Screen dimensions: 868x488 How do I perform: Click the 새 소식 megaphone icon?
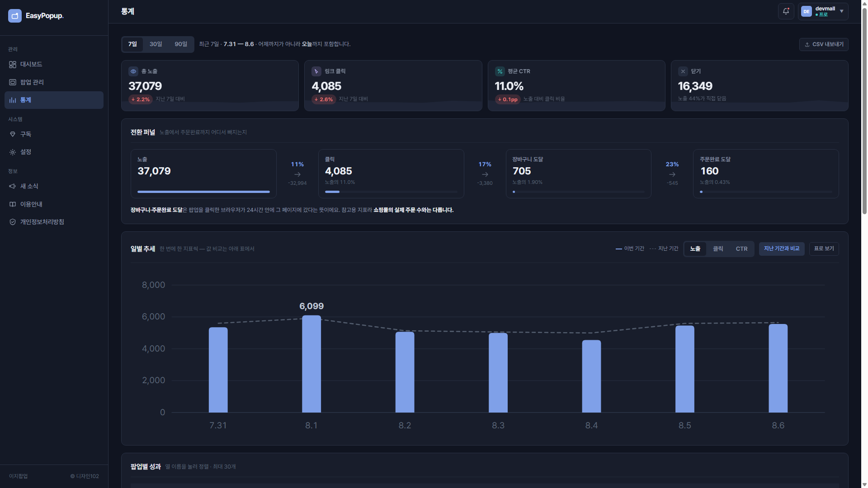tap(13, 186)
